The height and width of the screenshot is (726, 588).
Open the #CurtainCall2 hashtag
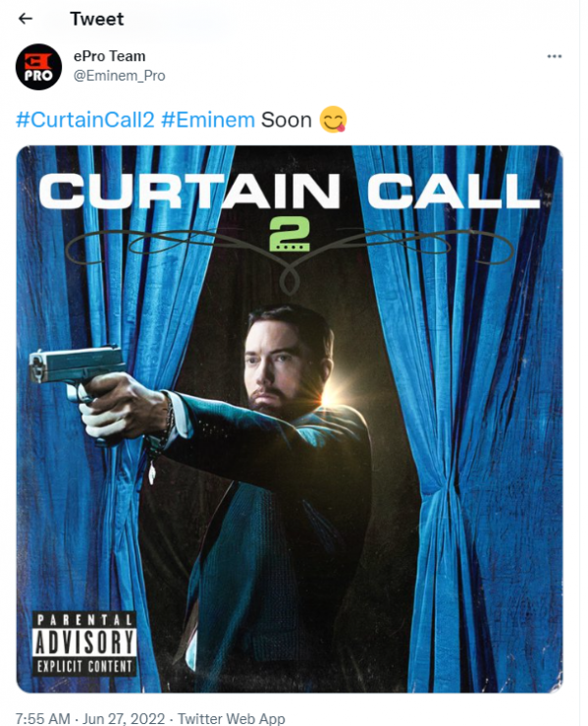[85, 120]
